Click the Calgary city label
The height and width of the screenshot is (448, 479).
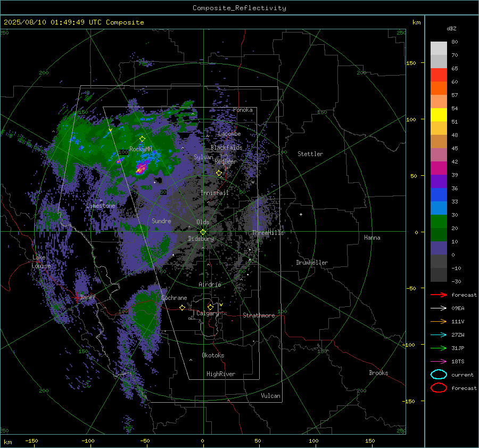(208, 313)
